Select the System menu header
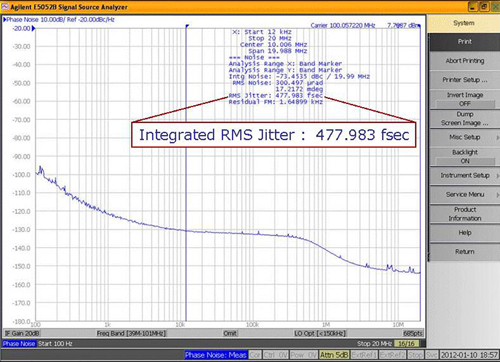Image resolution: width=500 pixels, height=362 pixels. point(464,23)
